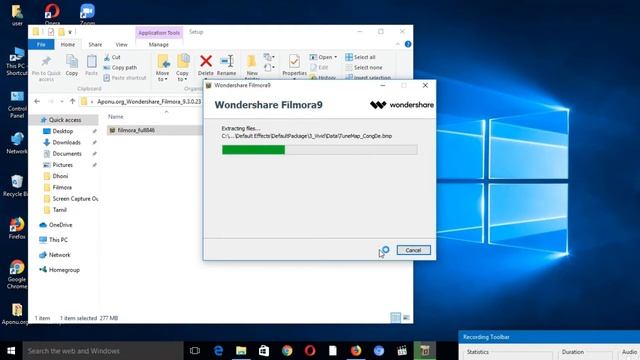Click the Paste ribbon icon
This screenshot has width=640, height=360.
tap(91, 65)
